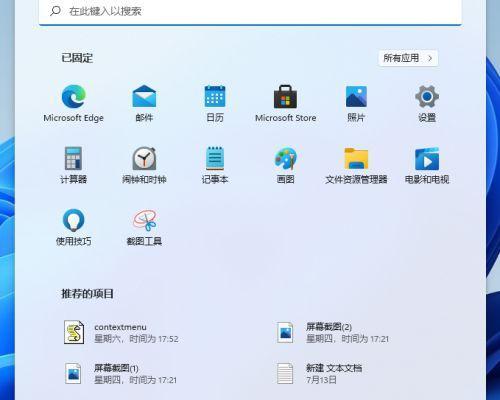Click the 屏幕截图(2) file name text
The height and width of the screenshot is (400, 500).
point(329,327)
